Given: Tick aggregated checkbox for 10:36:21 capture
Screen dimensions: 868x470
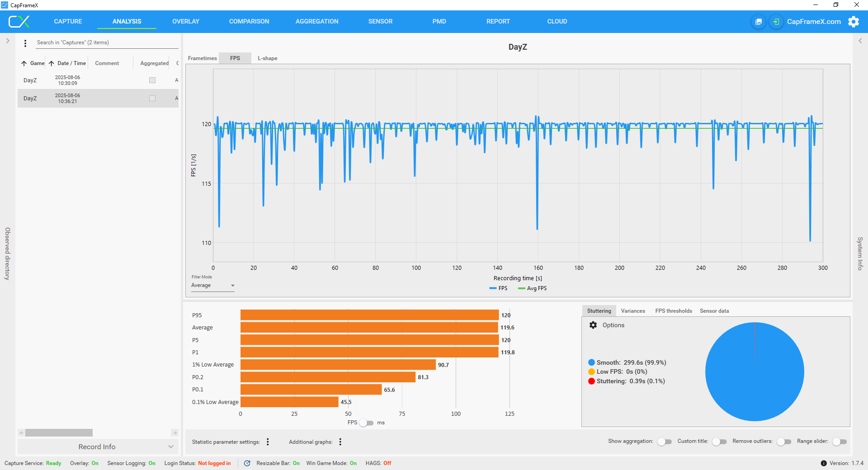Looking at the screenshot, I should point(152,98).
